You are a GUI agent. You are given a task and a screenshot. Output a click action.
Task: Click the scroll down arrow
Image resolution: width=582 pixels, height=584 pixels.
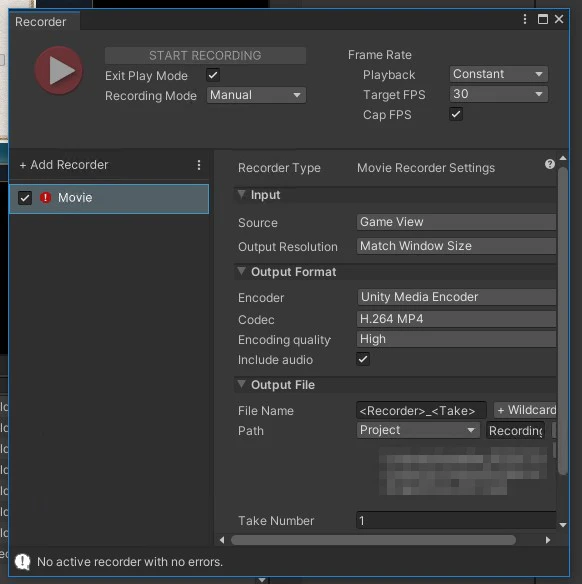click(x=563, y=525)
